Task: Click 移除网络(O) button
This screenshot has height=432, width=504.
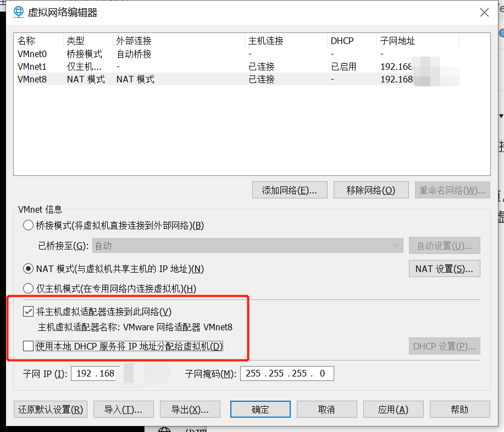Action: [371, 190]
